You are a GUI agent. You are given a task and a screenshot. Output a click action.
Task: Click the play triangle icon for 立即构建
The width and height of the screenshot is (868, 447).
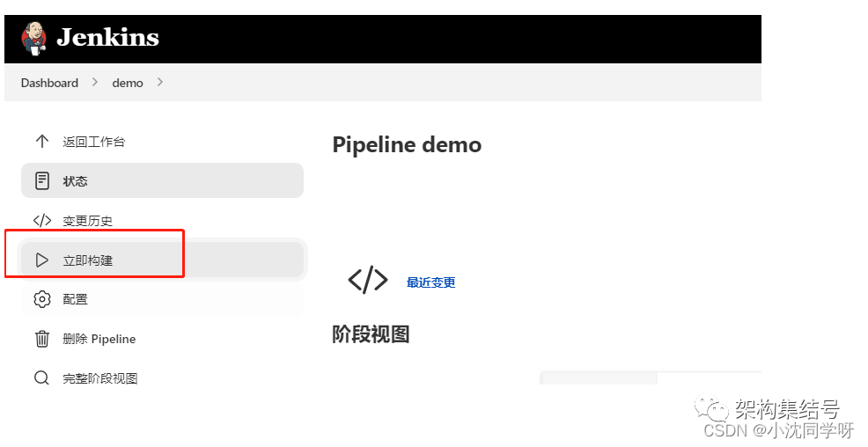(42, 260)
